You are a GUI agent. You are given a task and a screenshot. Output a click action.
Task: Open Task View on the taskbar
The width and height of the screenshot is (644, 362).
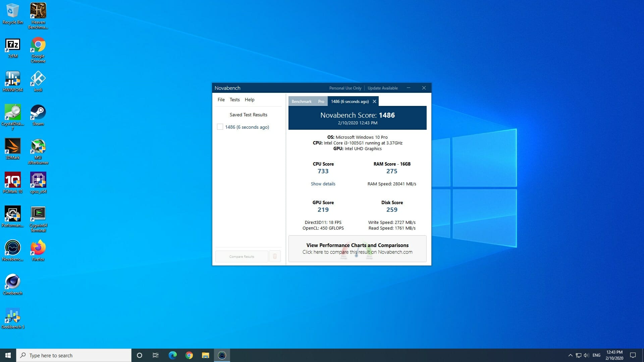156,355
